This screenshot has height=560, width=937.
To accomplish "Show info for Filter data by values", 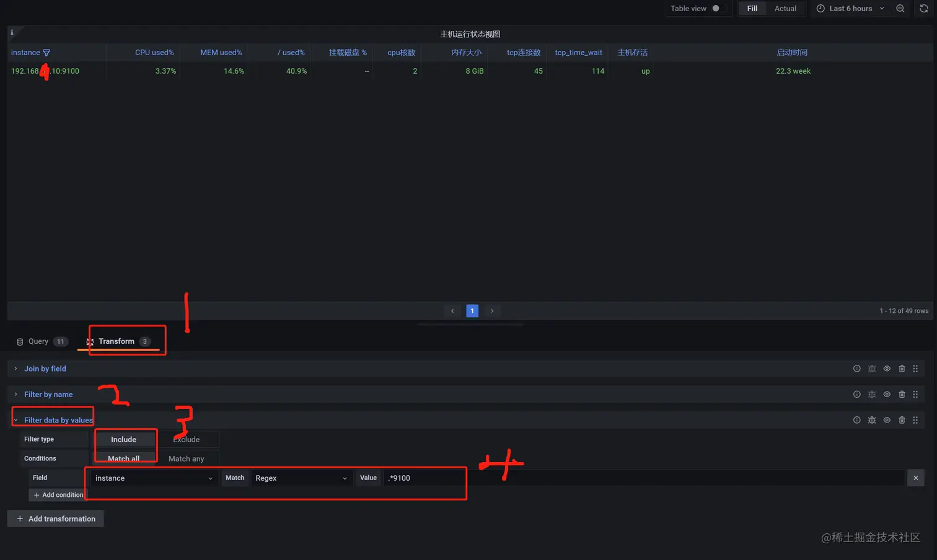I will pyautogui.click(x=857, y=420).
